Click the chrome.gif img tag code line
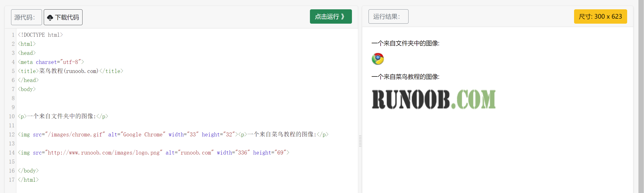 (173, 134)
